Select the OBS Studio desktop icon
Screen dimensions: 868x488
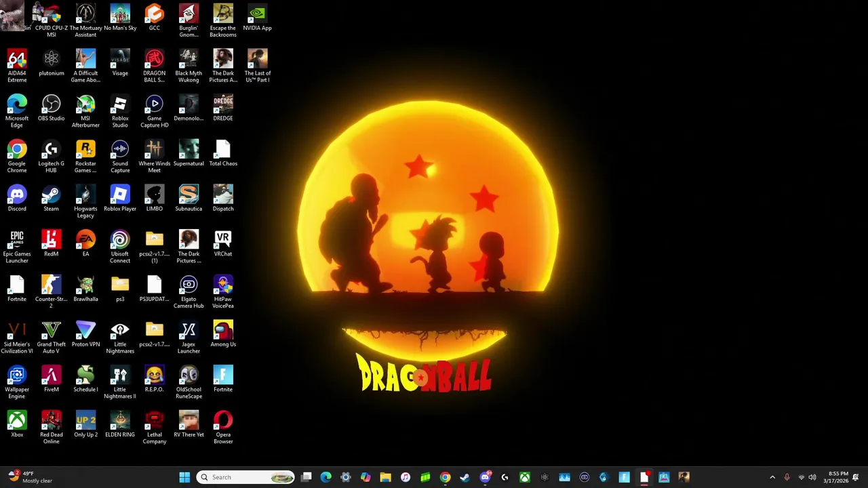(x=52, y=108)
